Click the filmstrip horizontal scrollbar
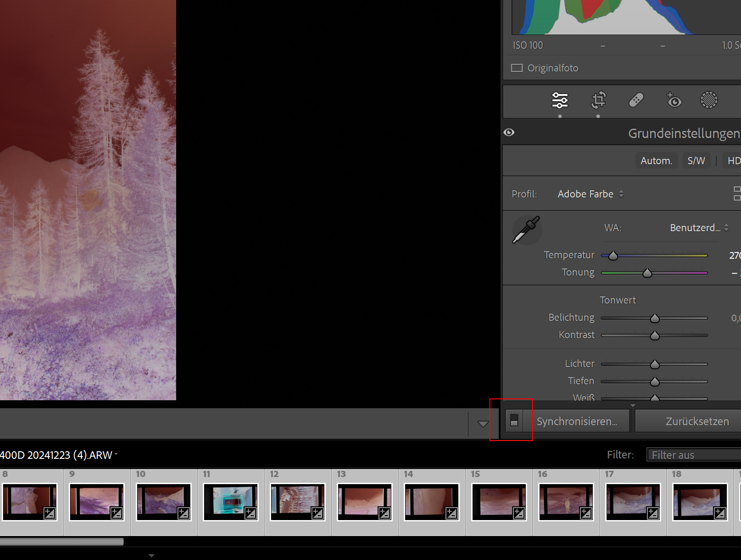 [x=62, y=541]
